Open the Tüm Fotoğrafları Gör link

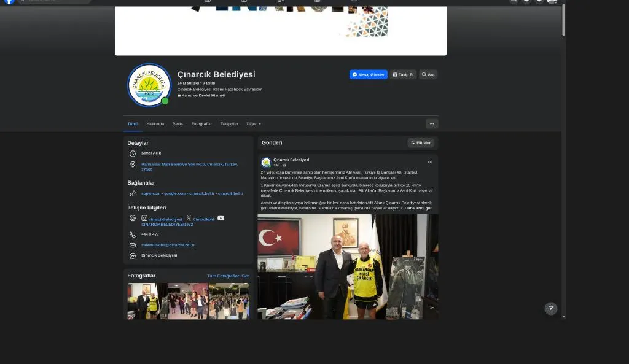[228, 276]
